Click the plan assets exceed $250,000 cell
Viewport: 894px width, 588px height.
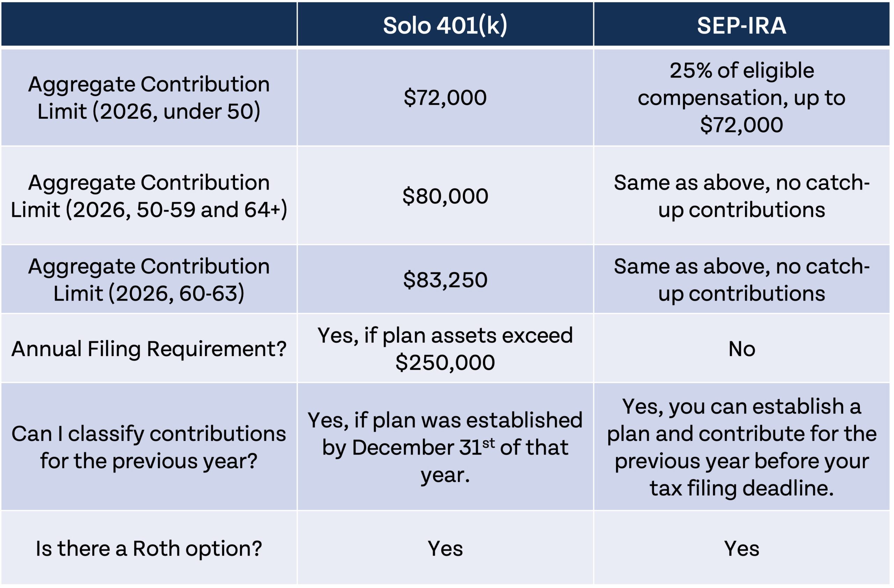tap(445, 349)
